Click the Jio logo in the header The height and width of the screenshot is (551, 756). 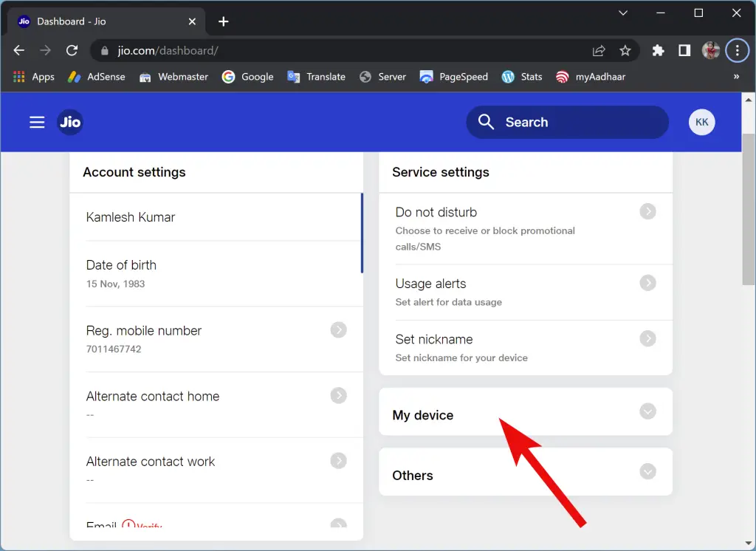[70, 122]
